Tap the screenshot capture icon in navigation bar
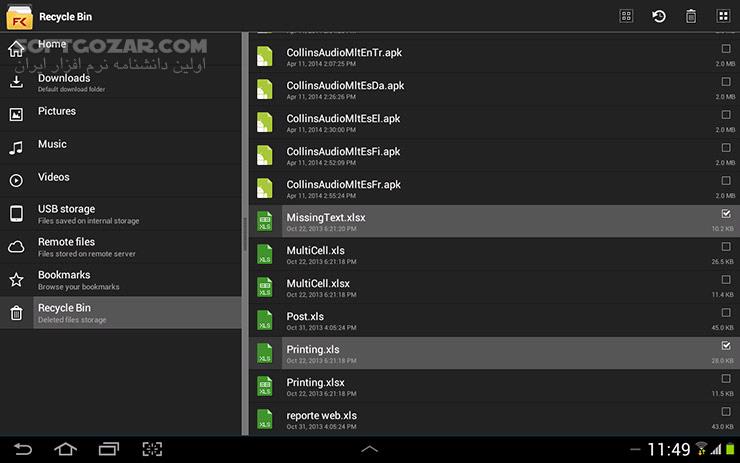 coord(152,449)
